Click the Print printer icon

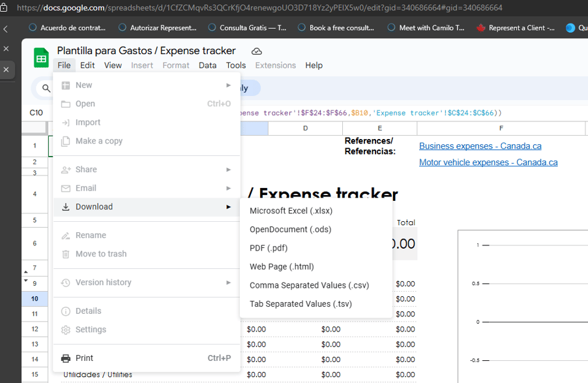pyautogui.click(x=66, y=358)
